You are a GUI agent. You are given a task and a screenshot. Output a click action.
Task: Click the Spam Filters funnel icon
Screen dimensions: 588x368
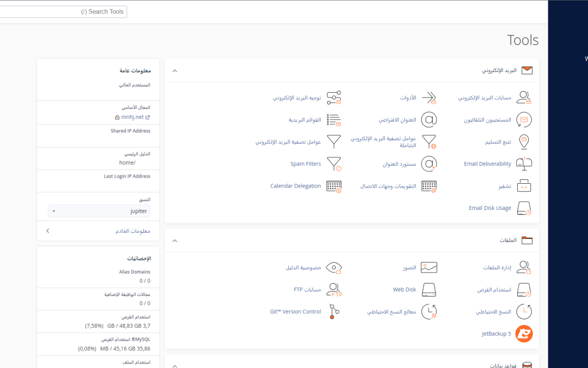click(x=334, y=164)
